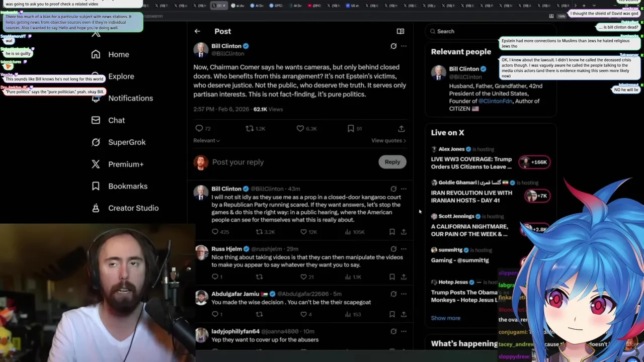644x362 pixels.
Task: Open more options on main Clinton post
Action: pos(404,46)
